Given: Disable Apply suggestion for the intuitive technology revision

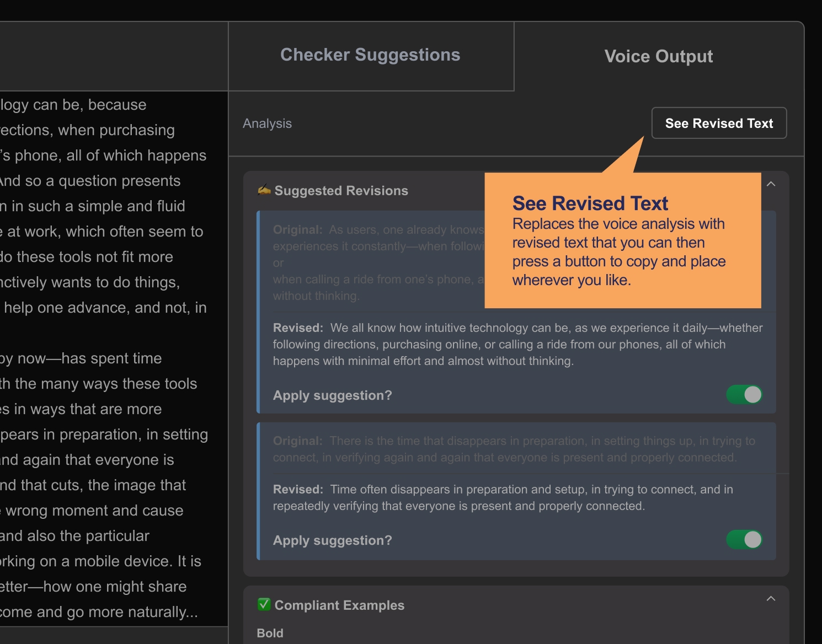Looking at the screenshot, I should pos(744,395).
